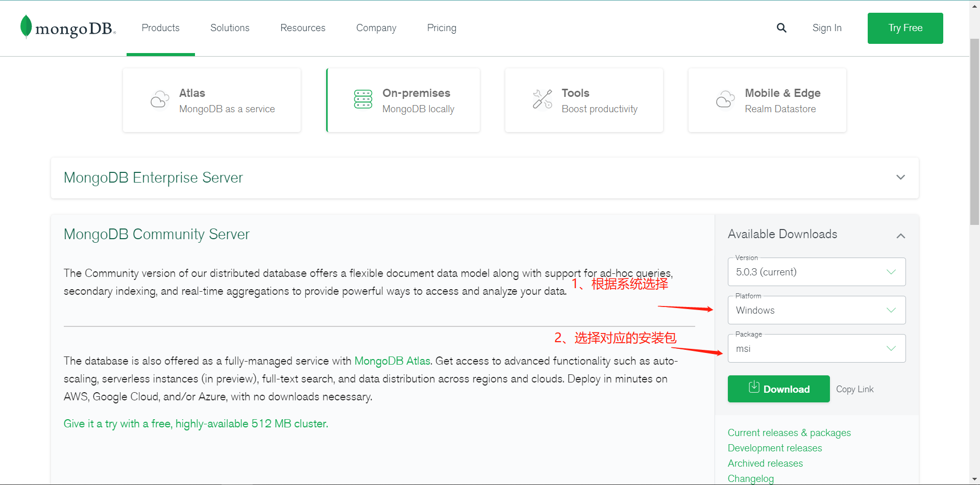This screenshot has width=980, height=485.
Task: Open the search magnifier icon
Action: tap(781, 28)
